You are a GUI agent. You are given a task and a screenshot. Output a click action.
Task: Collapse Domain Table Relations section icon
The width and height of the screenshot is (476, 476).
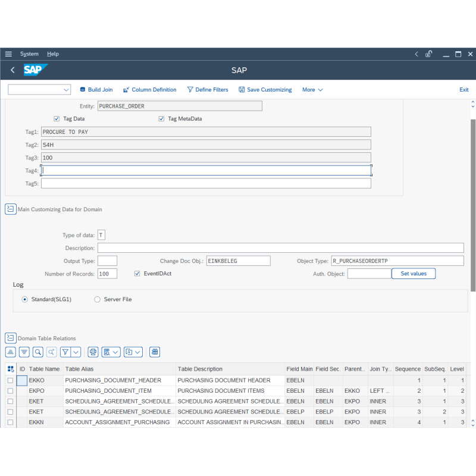(x=11, y=338)
